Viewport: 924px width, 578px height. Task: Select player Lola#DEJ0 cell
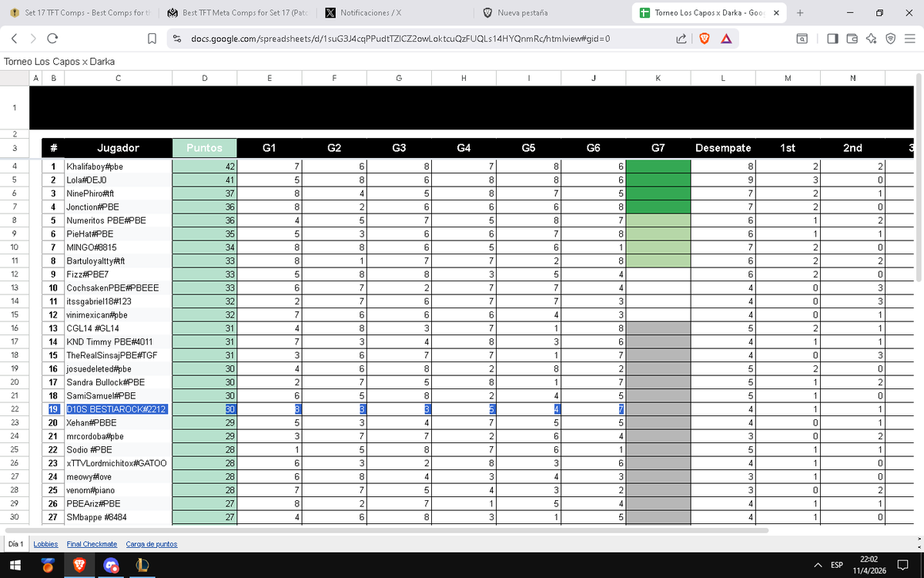point(118,180)
